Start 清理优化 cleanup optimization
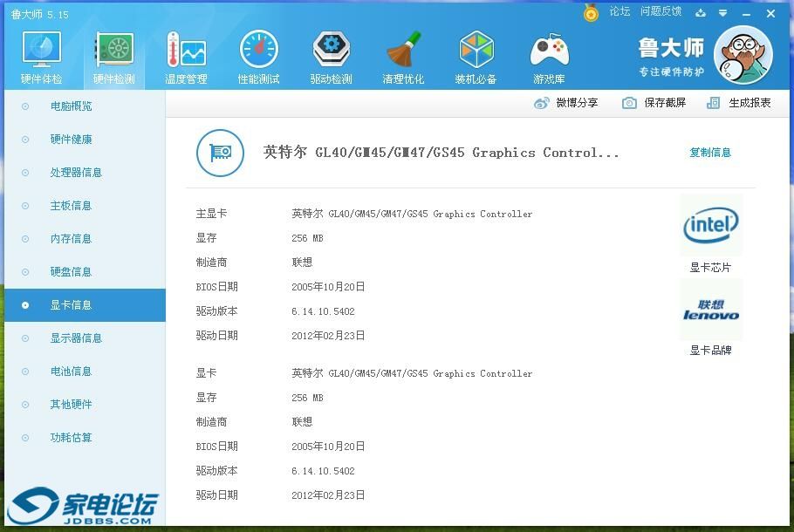Image resolution: width=794 pixels, height=532 pixels. pos(403,55)
